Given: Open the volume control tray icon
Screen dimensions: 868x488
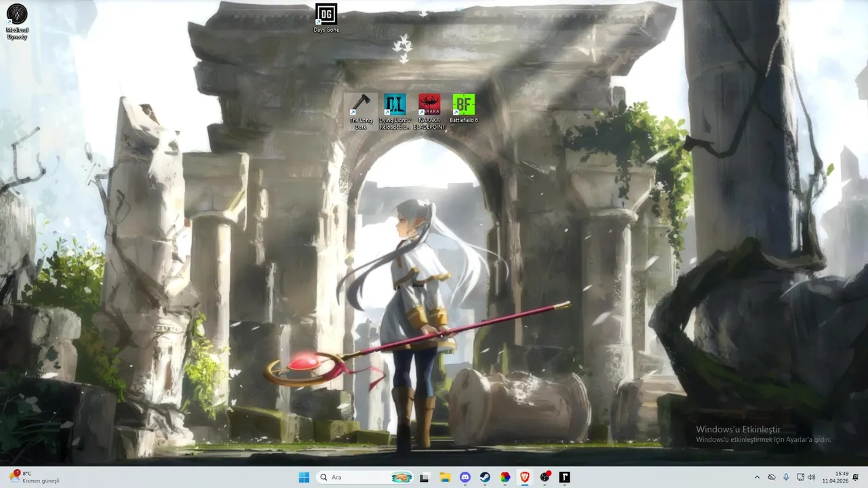Looking at the screenshot, I should (x=812, y=477).
